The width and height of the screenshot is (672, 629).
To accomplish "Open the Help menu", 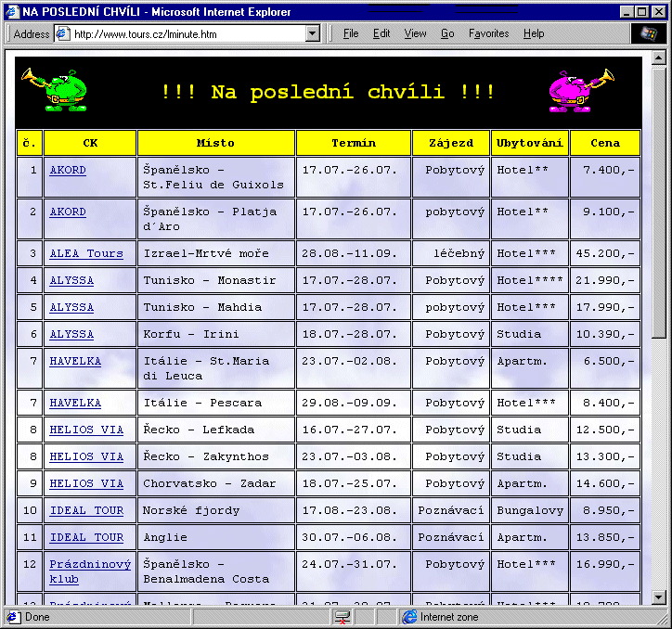I will tap(534, 33).
